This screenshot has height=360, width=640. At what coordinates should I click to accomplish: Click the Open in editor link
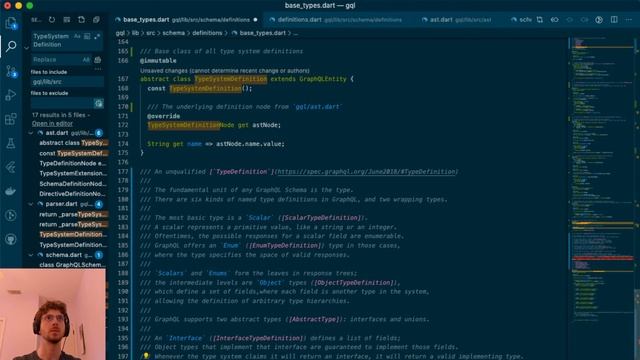(52, 124)
